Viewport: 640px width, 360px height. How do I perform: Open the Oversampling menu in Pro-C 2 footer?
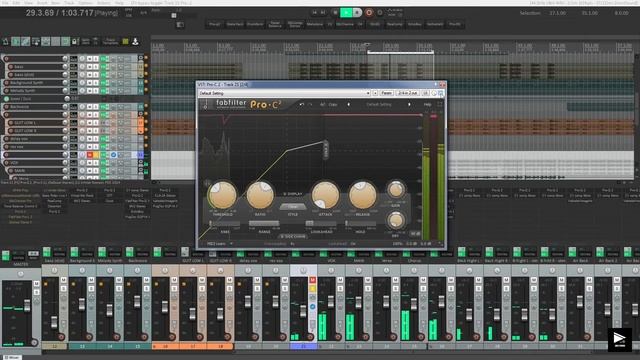point(280,244)
